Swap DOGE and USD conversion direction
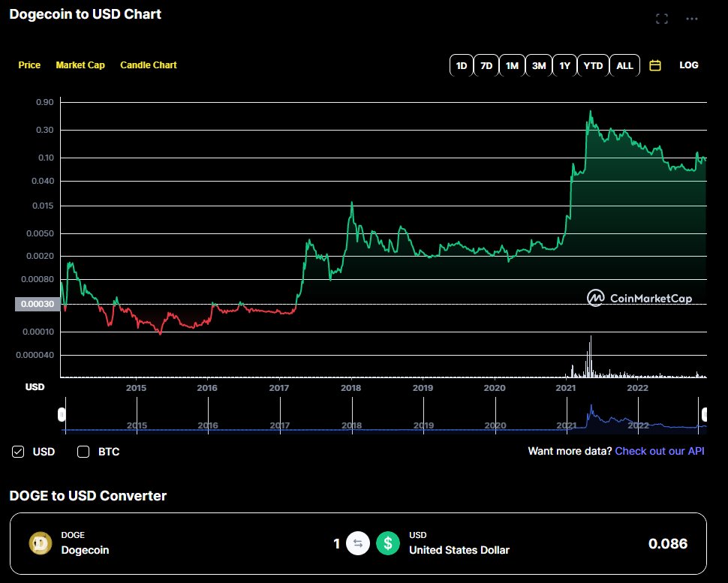 (357, 543)
